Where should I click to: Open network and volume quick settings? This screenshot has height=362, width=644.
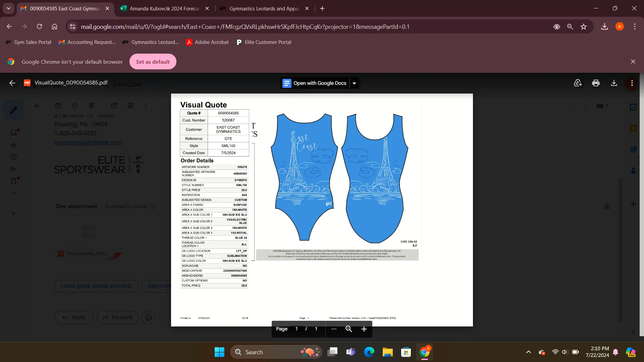tap(565, 352)
